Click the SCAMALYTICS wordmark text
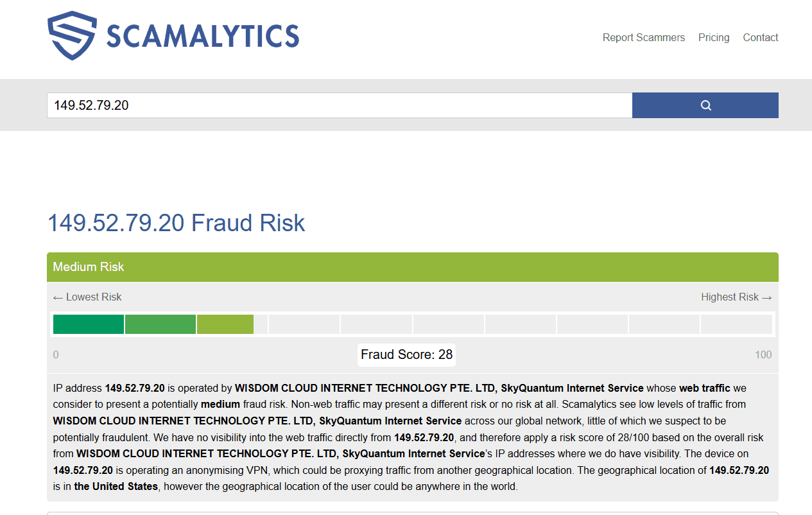 click(x=202, y=37)
